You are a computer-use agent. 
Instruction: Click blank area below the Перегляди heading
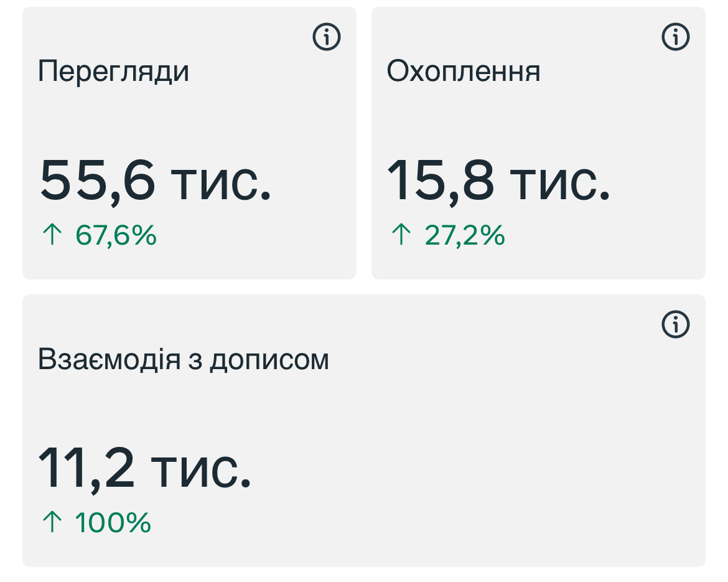tap(187, 118)
